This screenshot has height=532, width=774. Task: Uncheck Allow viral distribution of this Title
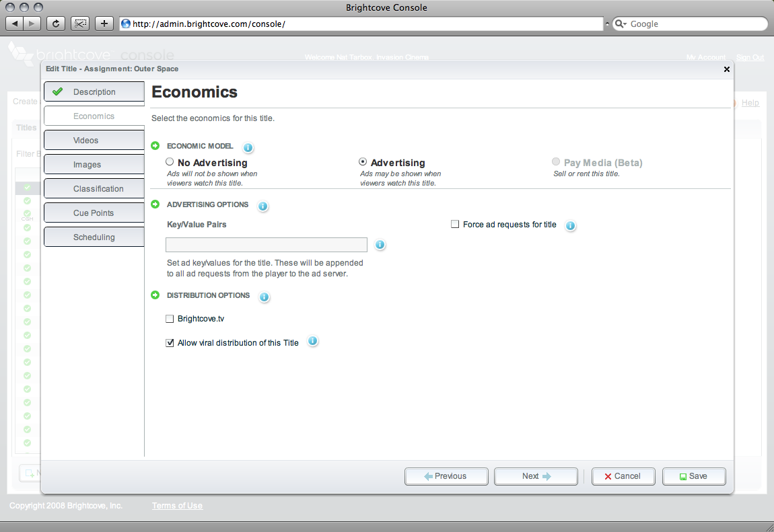[170, 342]
